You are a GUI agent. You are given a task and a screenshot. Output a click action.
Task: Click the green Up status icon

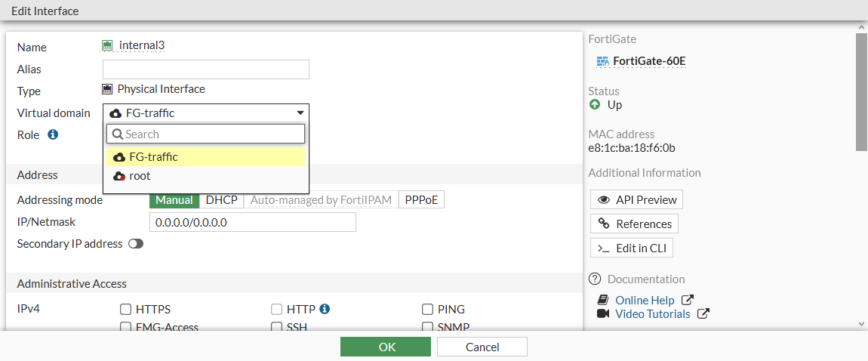coord(595,104)
